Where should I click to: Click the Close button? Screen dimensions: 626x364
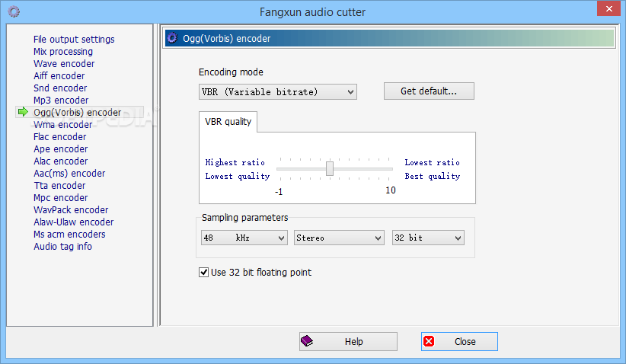[459, 341]
